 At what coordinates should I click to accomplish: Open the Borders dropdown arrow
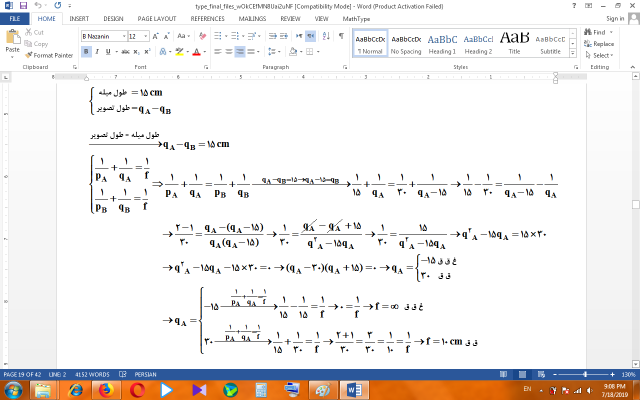click(318, 52)
